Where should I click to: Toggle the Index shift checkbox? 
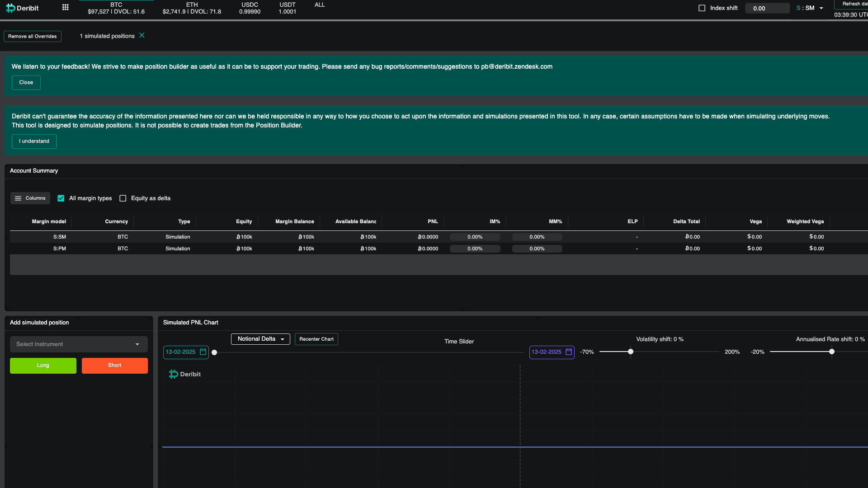(702, 8)
